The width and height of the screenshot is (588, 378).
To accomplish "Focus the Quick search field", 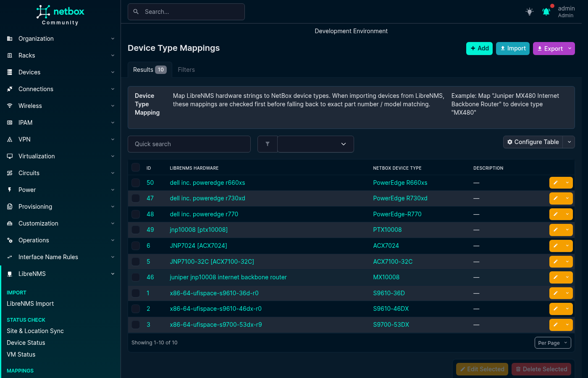I will point(189,144).
